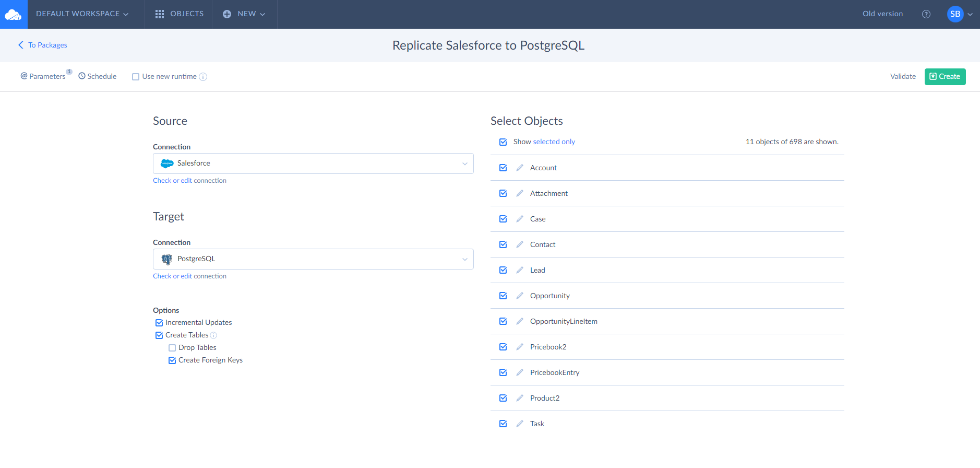Click the runtime info icon

pyautogui.click(x=203, y=77)
